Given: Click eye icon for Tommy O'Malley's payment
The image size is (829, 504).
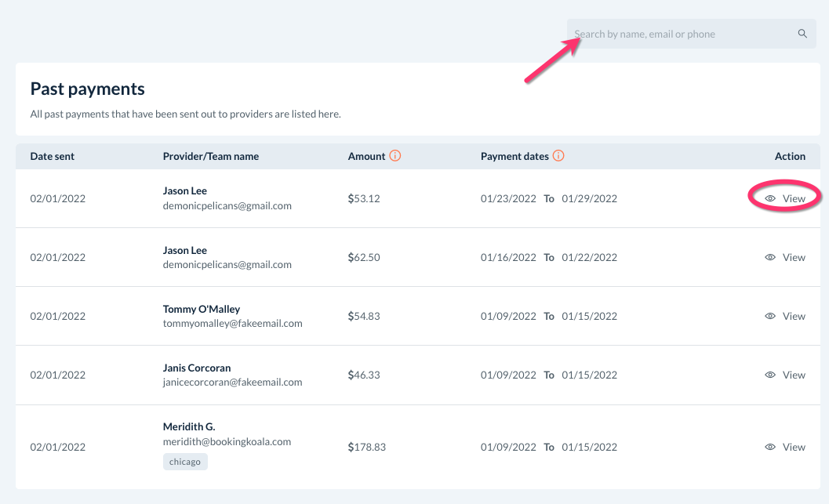Looking at the screenshot, I should 770,316.
